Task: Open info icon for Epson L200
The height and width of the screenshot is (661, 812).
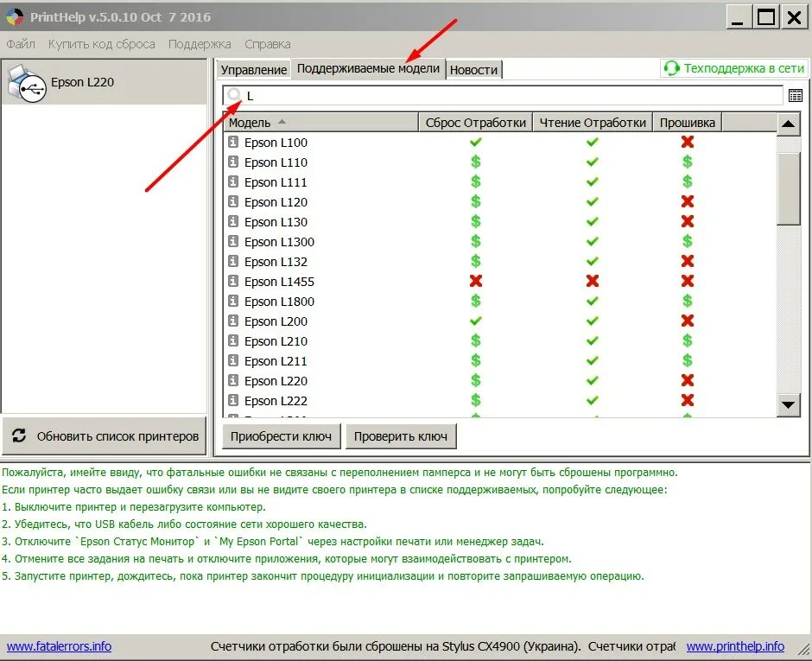Action: (x=233, y=321)
